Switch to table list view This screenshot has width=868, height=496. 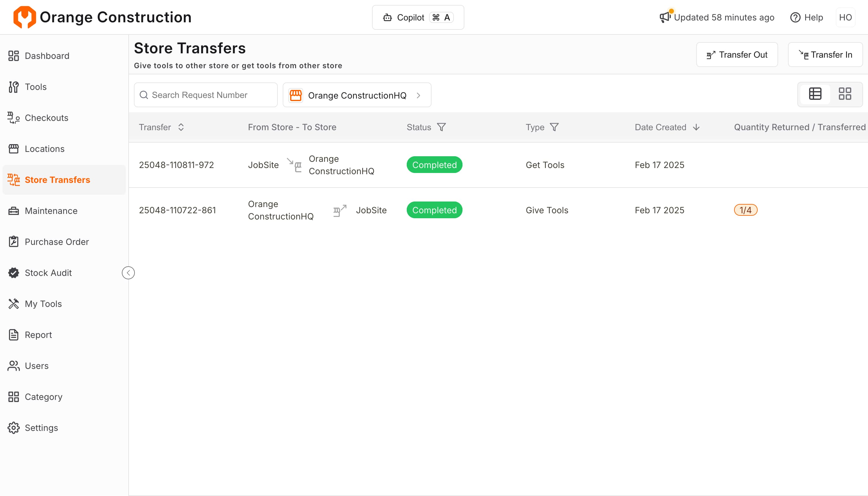[815, 94]
